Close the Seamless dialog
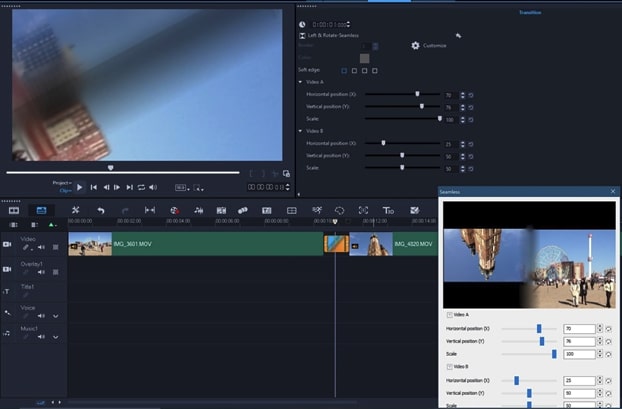Screen dimensions: 622x409 pos(613,192)
